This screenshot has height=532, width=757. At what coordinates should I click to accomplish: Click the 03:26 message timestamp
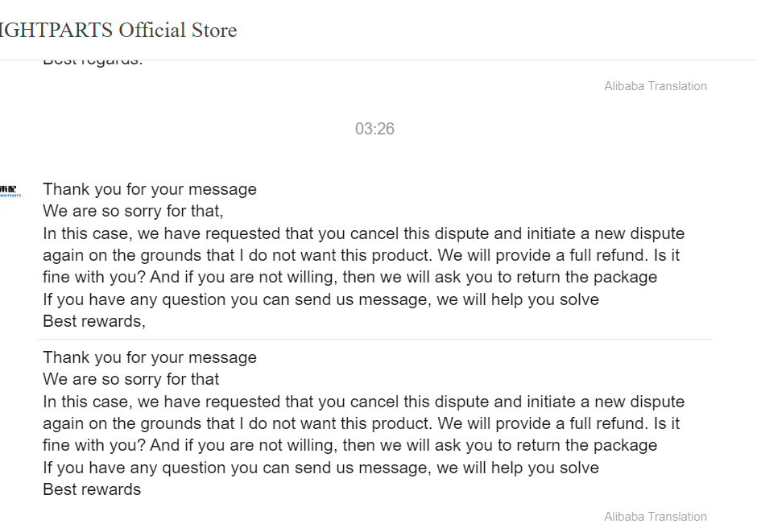pyautogui.click(x=374, y=129)
